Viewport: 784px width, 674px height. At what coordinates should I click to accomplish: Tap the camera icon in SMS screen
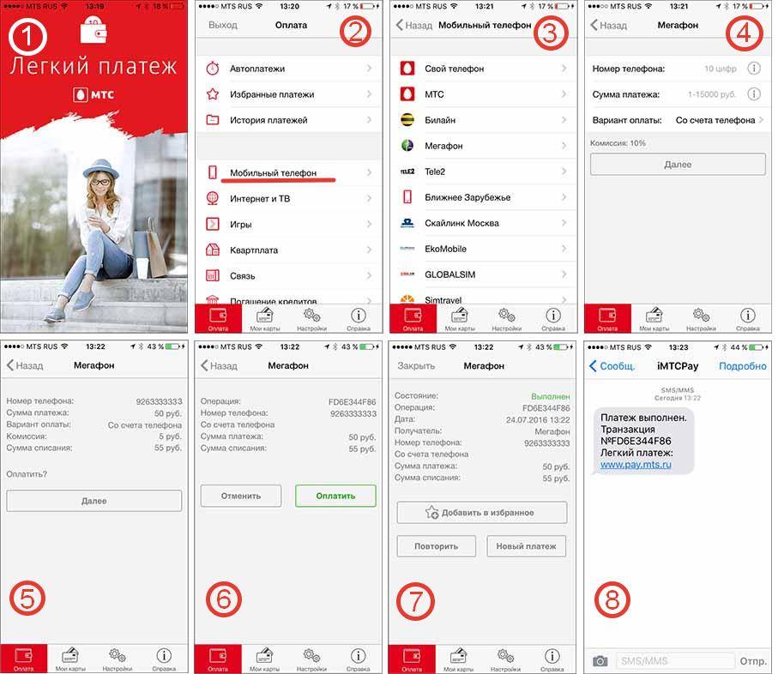601,661
